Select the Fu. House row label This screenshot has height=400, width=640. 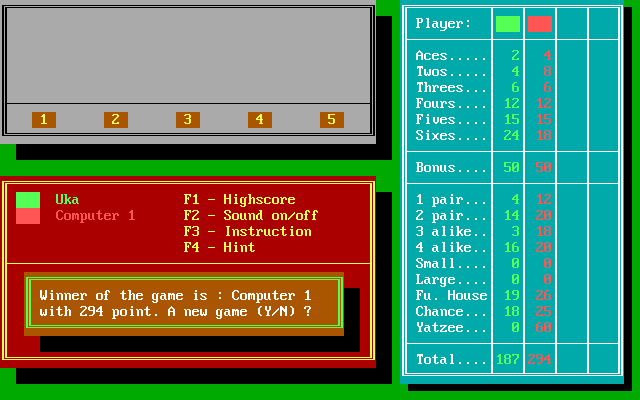click(451, 296)
